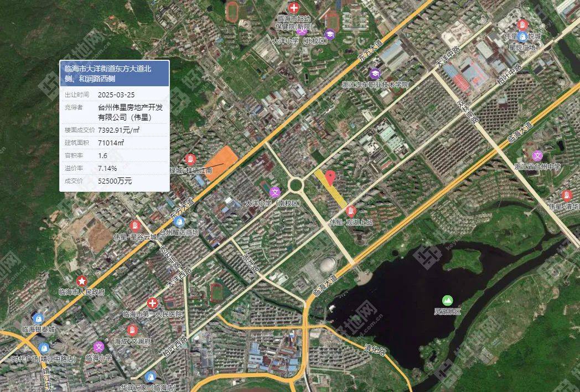The height and width of the screenshot is (392, 580).
Task: Click 临海银泰城 blue shopping icon
Action: (38, 318)
